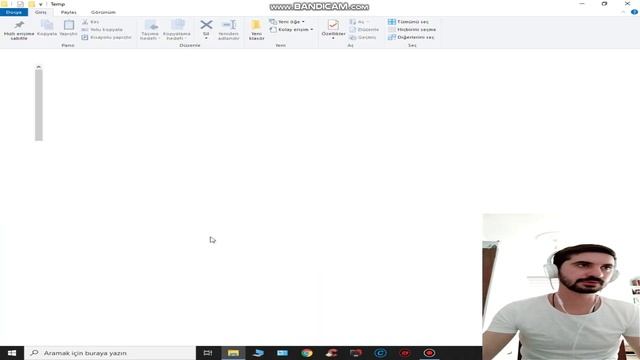Choose Düzenle edit in the ribbon
Screen dimensions: 640x360
click(x=364, y=29)
